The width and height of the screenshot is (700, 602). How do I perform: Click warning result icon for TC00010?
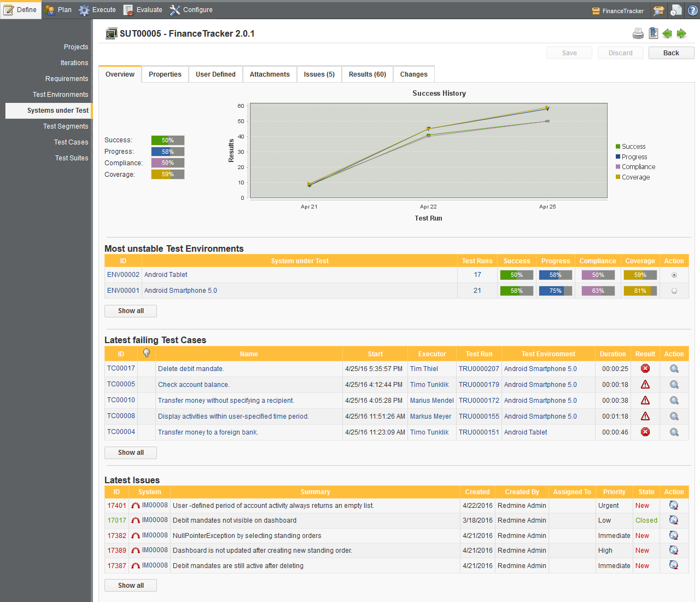pyautogui.click(x=645, y=400)
